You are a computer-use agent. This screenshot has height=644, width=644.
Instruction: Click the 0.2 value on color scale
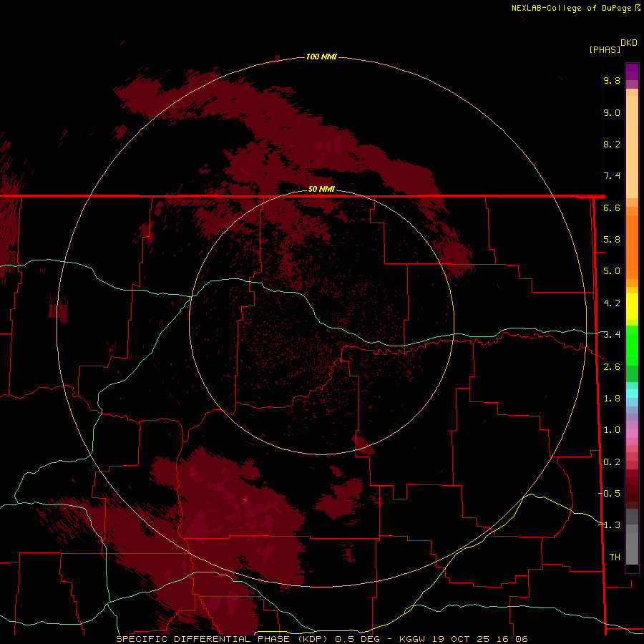point(612,462)
